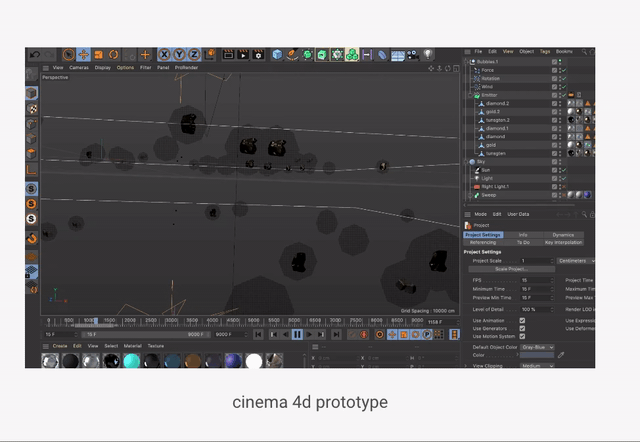The image size is (640, 442).
Task: Click the Light bulb icon
Action: click(x=427, y=54)
